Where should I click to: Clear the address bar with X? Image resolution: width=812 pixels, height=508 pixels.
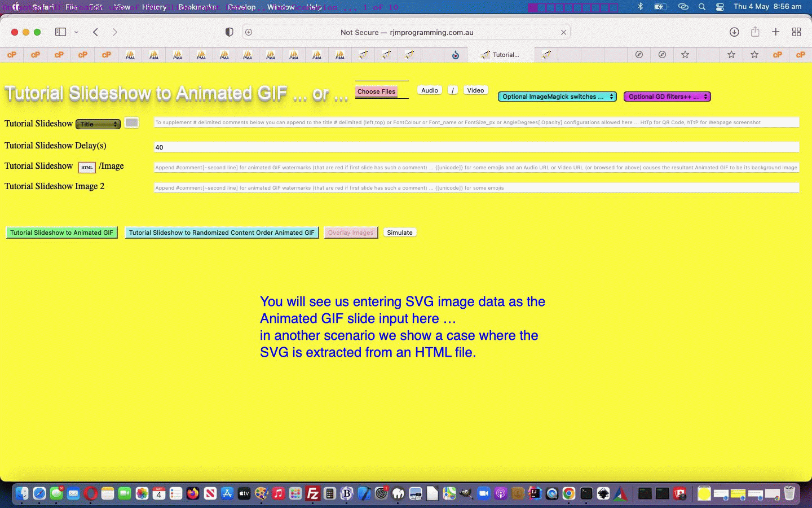click(x=563, y=32)
